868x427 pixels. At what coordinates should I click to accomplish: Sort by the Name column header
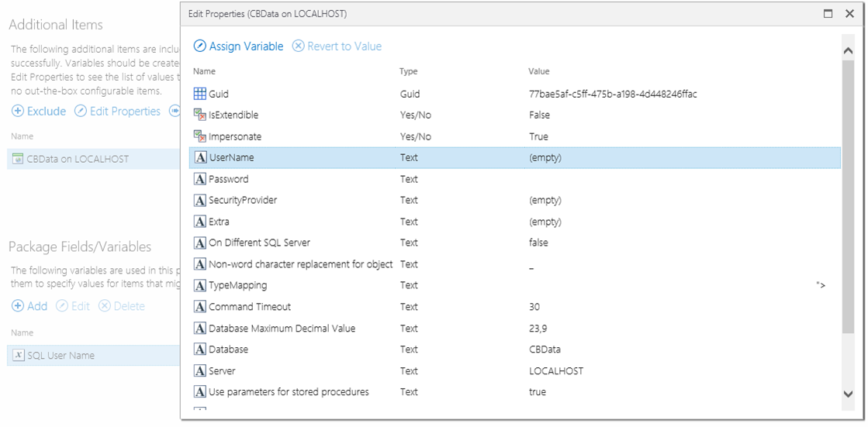coord(204,71)
